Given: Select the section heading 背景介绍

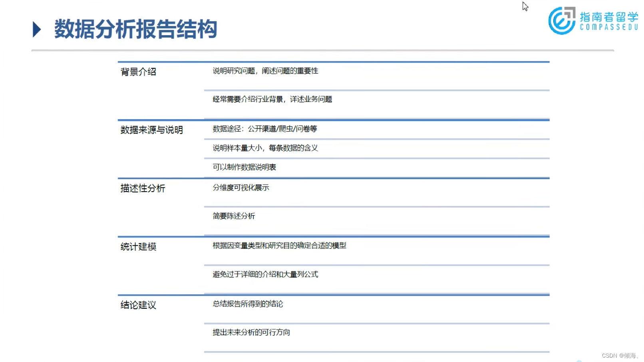Looking at the screenshot, I should (x=138, y=72).
